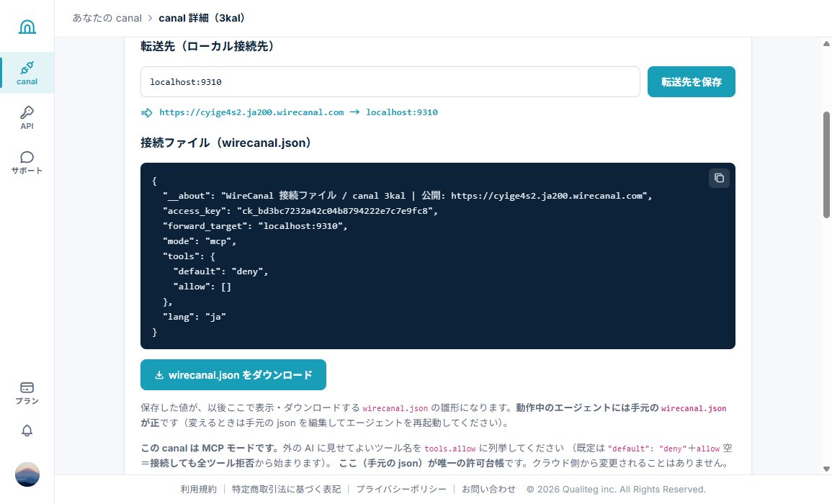
Task: Click the scrollbar down arrow
Action: (826, 469)
